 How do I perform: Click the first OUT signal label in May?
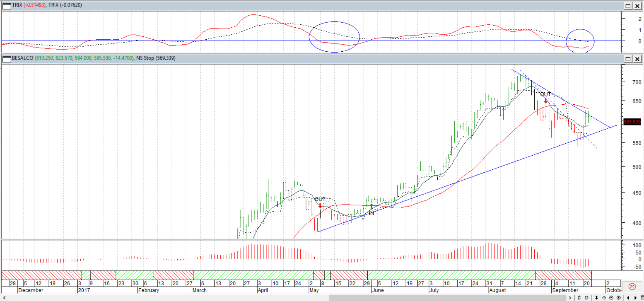coord(320,199)
